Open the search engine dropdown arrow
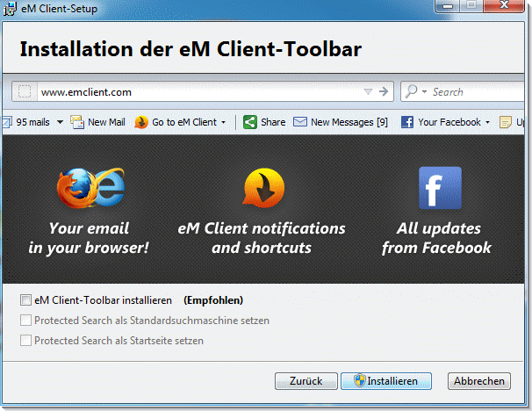This screenshot has width=532, height=411. tap(424, 91)
